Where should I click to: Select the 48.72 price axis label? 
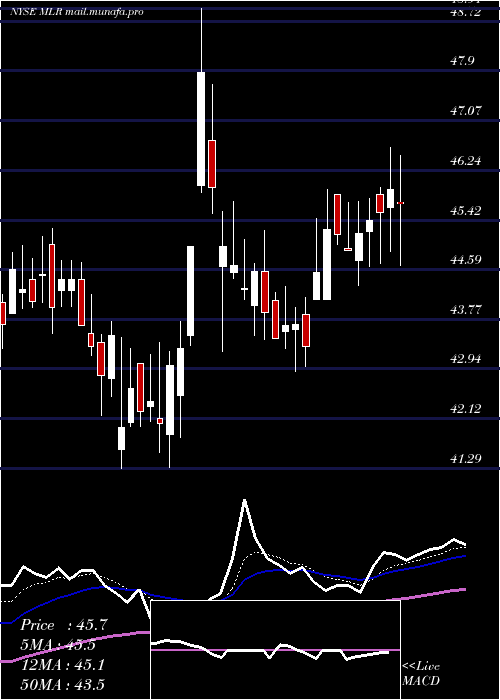coord(467,12)
